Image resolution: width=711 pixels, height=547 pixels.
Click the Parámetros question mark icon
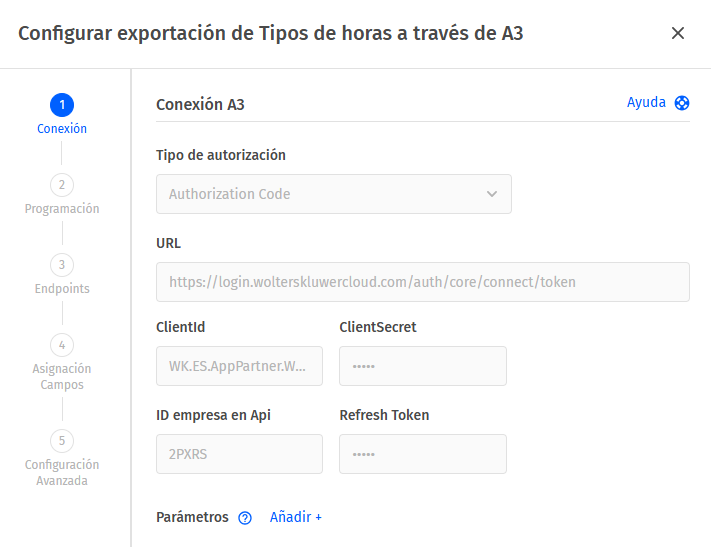[245, 518]
